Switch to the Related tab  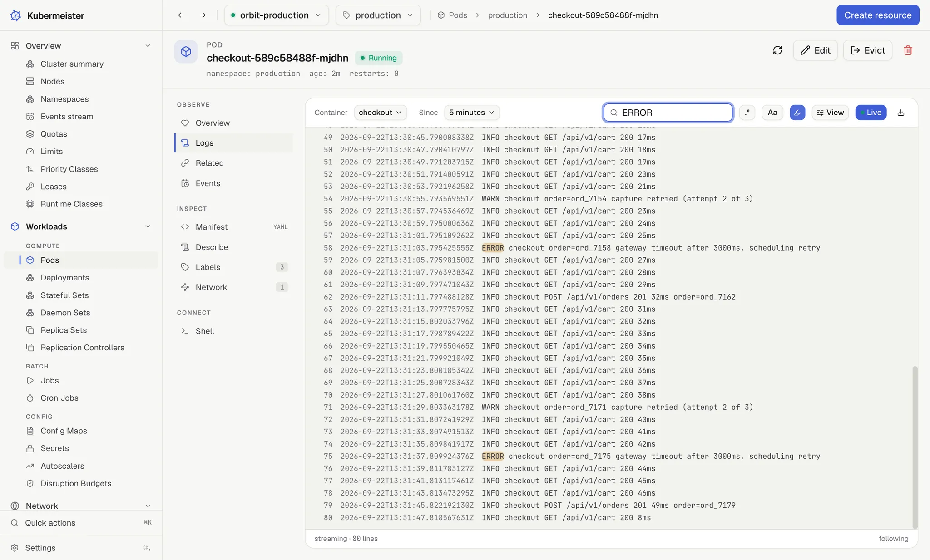coord(234,163)
